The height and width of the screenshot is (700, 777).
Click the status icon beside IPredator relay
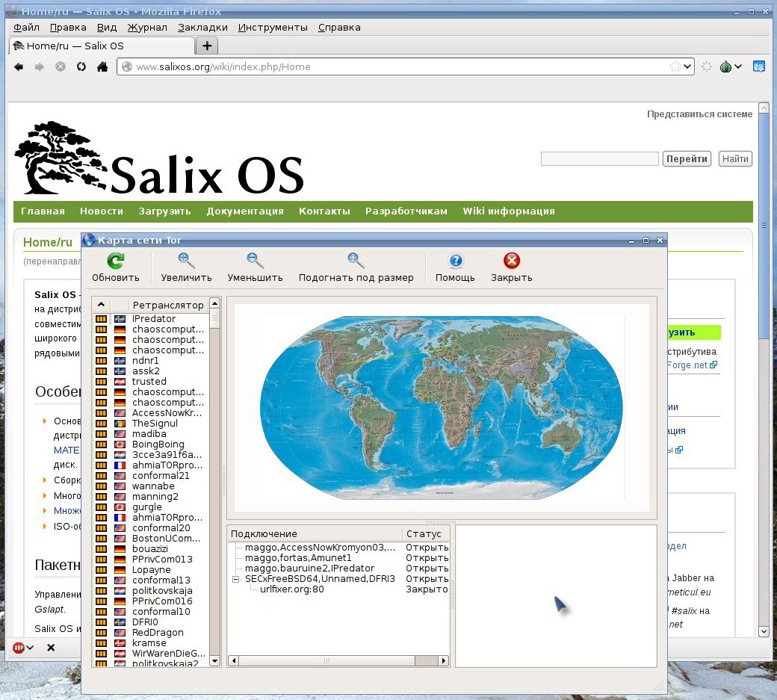click(101, 319)
